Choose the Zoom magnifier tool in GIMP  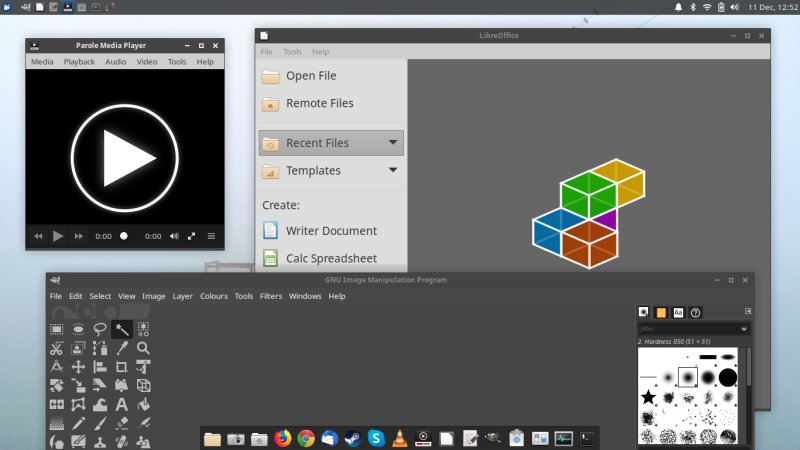click(143, 349)
